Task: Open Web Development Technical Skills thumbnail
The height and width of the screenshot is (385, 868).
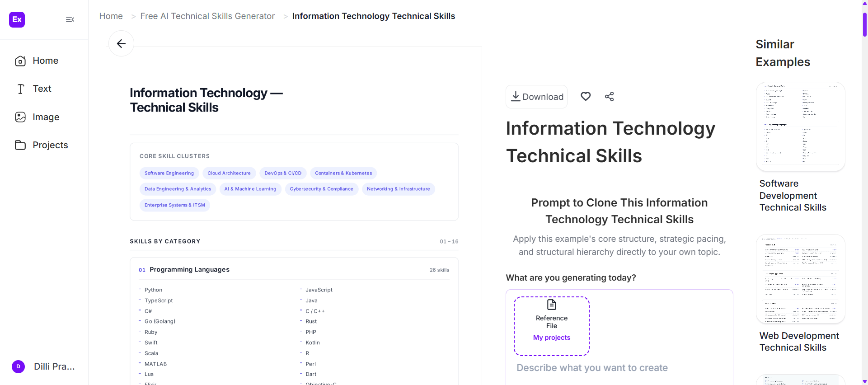Action: tap(801, 279)
